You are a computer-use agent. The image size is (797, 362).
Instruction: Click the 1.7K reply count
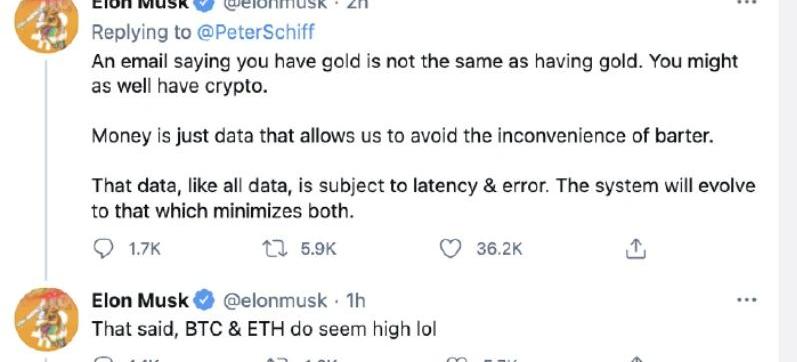[145, 249]
